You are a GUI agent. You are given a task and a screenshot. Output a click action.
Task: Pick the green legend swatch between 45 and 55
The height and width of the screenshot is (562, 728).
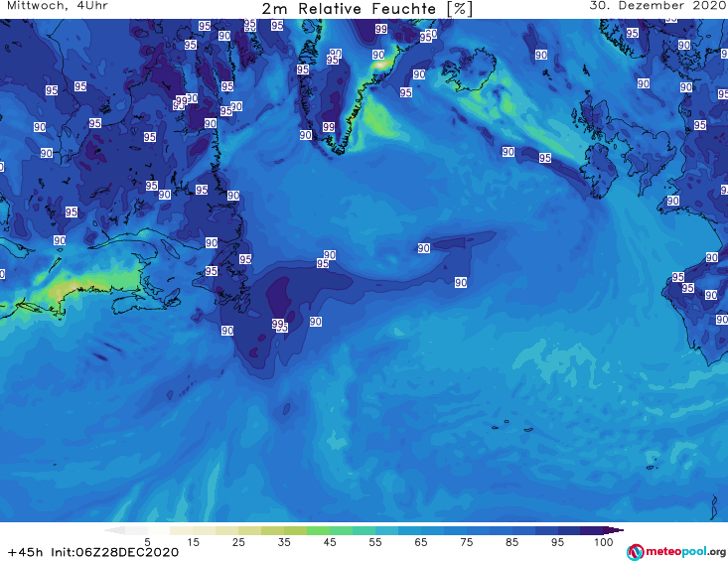342,530
